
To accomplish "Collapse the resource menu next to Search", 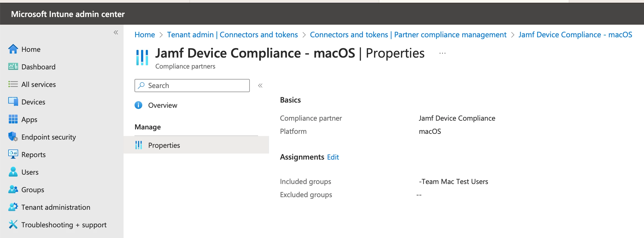I will (260, 86).
